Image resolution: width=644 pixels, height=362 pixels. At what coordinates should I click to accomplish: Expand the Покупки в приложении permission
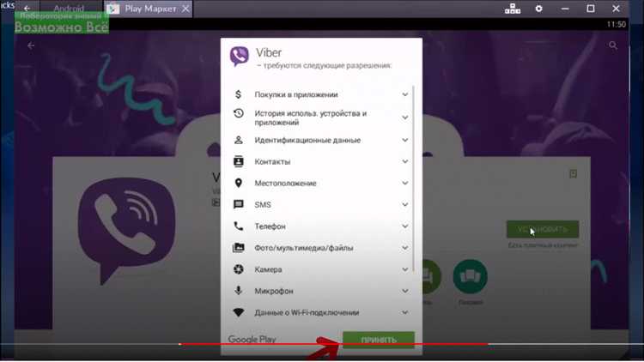tap(405, 94)
